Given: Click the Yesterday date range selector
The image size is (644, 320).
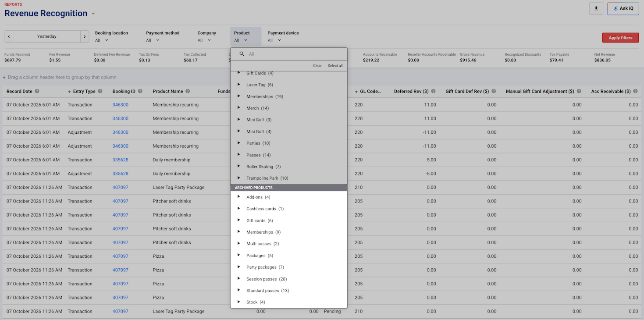Looking at the screenshot, I should pyautogui.click(x=47, y=36).
